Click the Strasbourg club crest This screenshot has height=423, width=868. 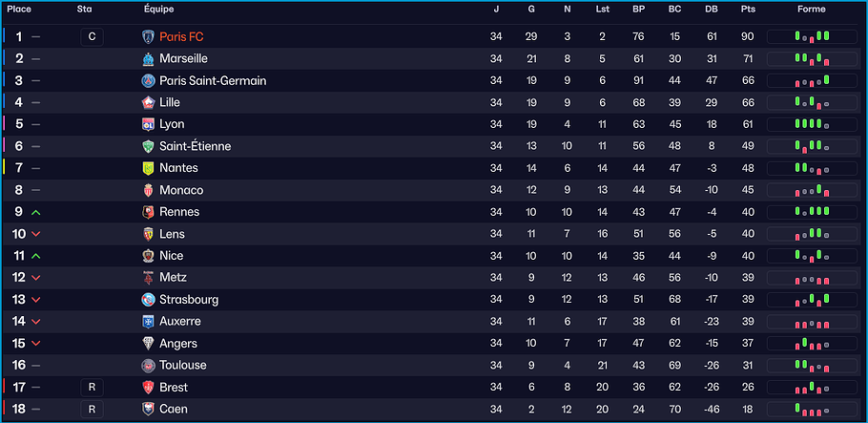[x=148, y=300]
